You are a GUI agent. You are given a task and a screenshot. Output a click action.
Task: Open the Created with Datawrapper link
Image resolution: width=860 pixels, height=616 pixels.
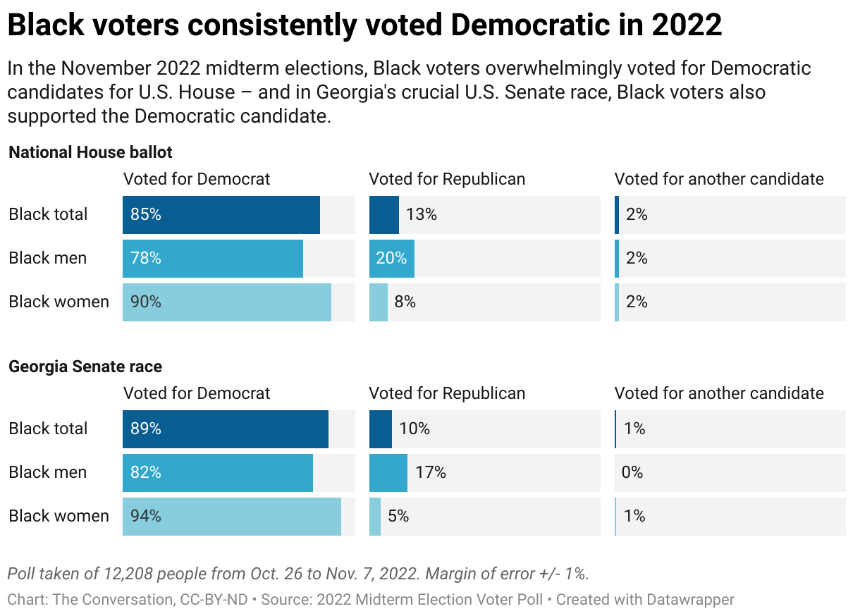coord(645,600)
